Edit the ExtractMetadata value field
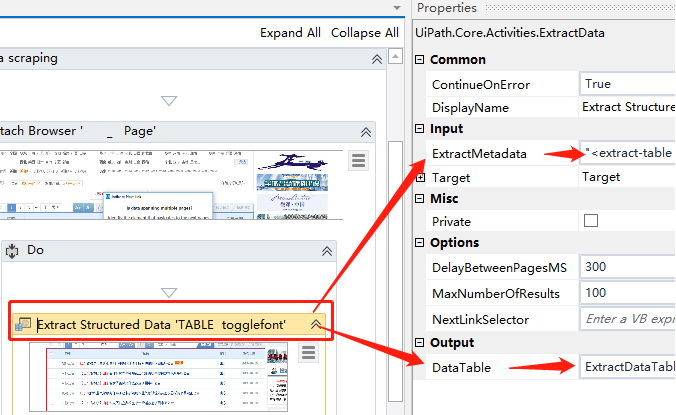Image resolution: width=676 pixels, height=415 pixels. pyautogui.click(x=628, y=153)
